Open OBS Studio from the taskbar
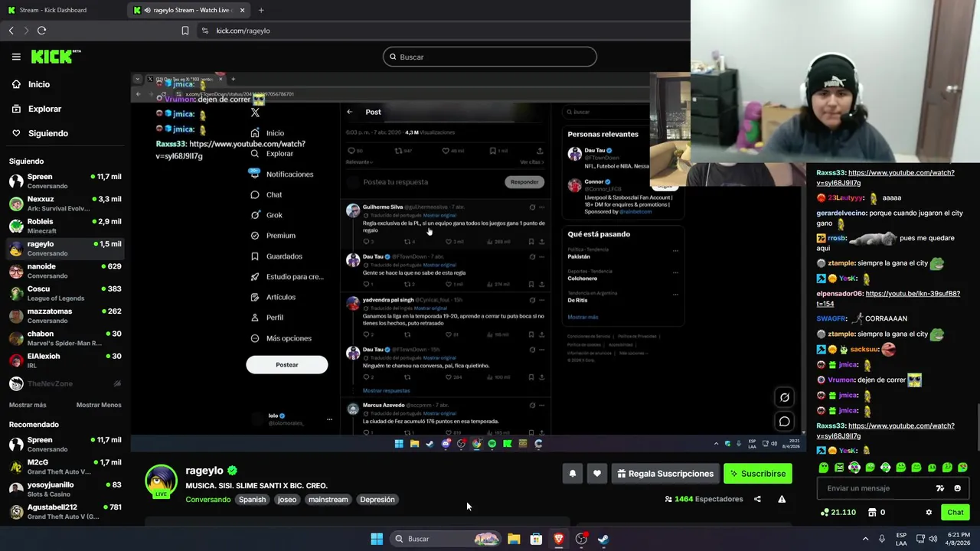The height and width of the screenshot is (551, 980). click(x=581, y=539)
